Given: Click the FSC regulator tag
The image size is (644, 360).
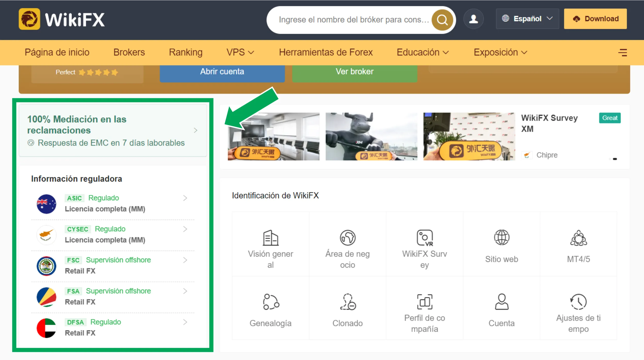Looking at the screenshot, I should pos(73,260).
